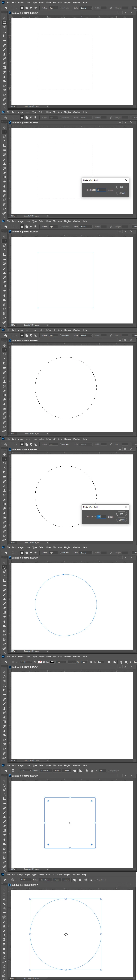
Task: Select Elliptical Marquee tool beside dashed circle without dialog
Action: click(x=5, y=350)
